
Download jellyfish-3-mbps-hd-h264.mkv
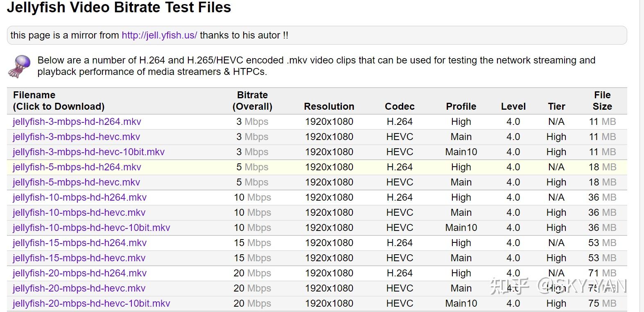click(x=77, y=122)
